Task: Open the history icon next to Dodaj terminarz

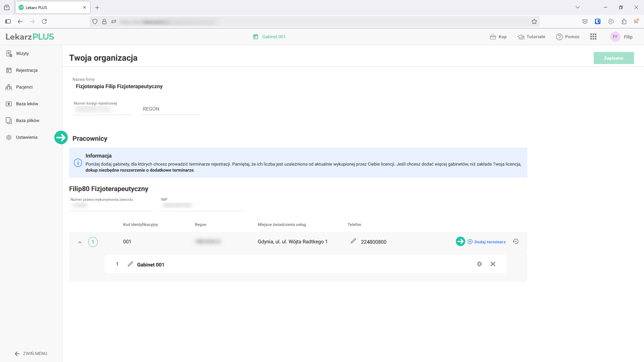Action: [516, 242]
